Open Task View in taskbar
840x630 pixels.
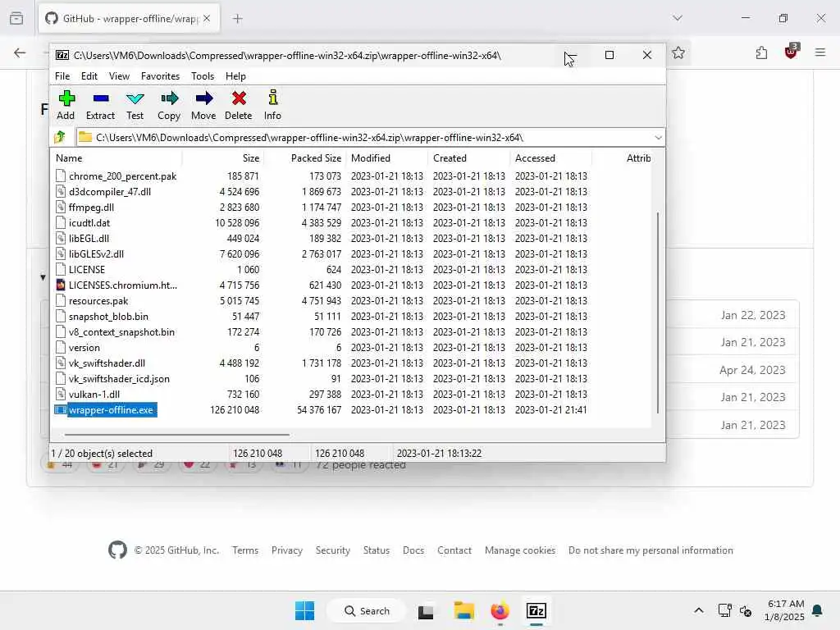426,611
